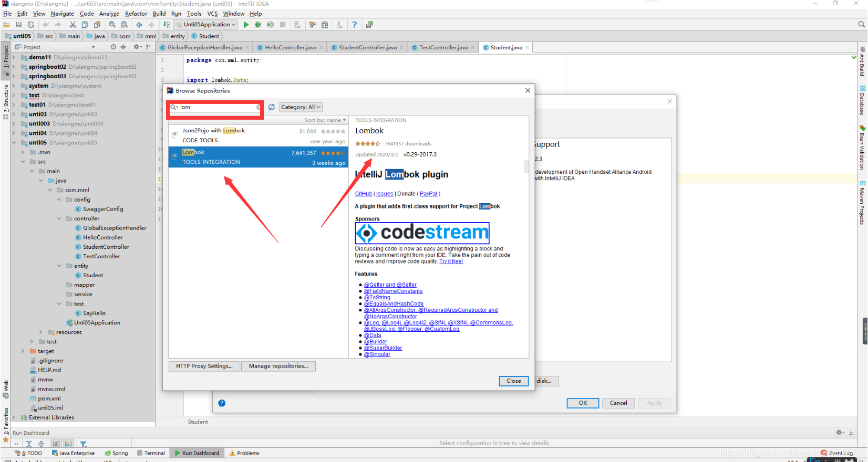868x462 pixels.
Task: Click the blue help icon in the Settings window
Action: [x=222, y=403]
